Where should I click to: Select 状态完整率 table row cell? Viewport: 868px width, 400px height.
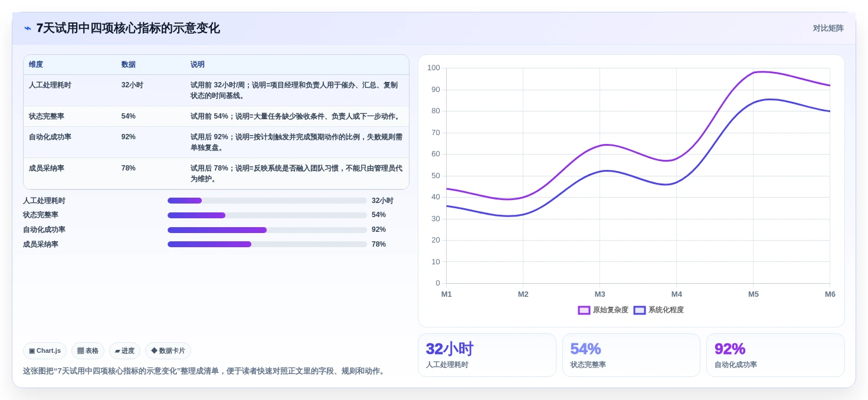[x=47, y=116]
